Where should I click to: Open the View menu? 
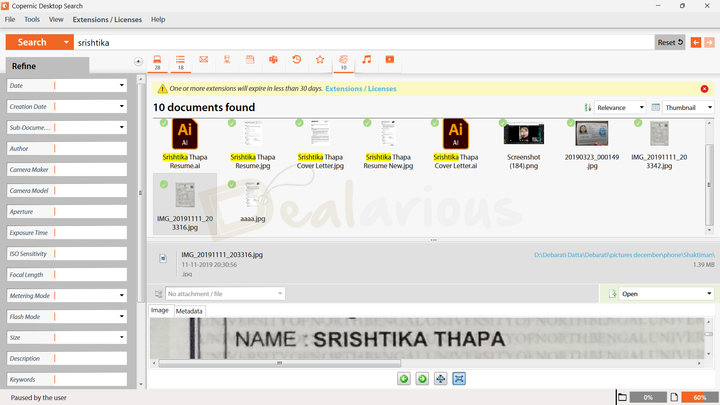point(56,19)
